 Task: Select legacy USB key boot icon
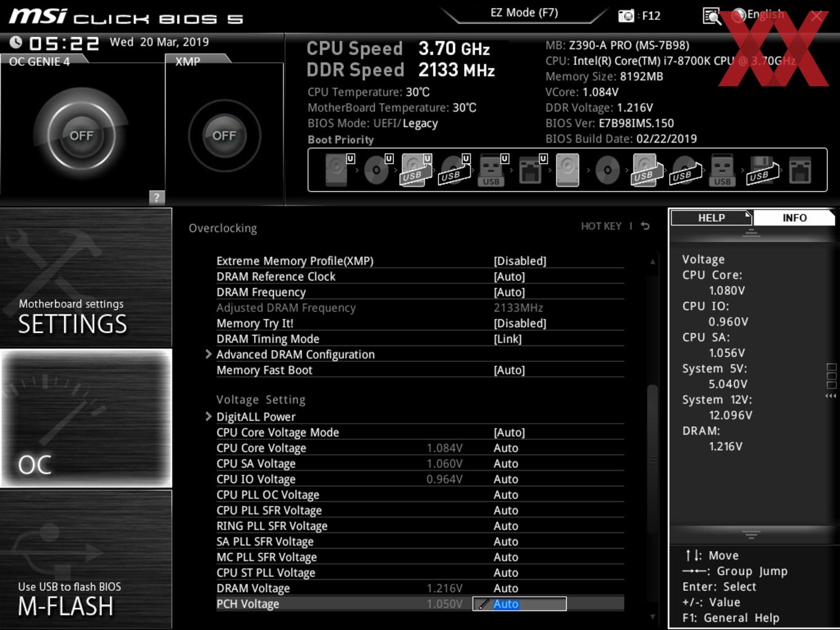722,170
